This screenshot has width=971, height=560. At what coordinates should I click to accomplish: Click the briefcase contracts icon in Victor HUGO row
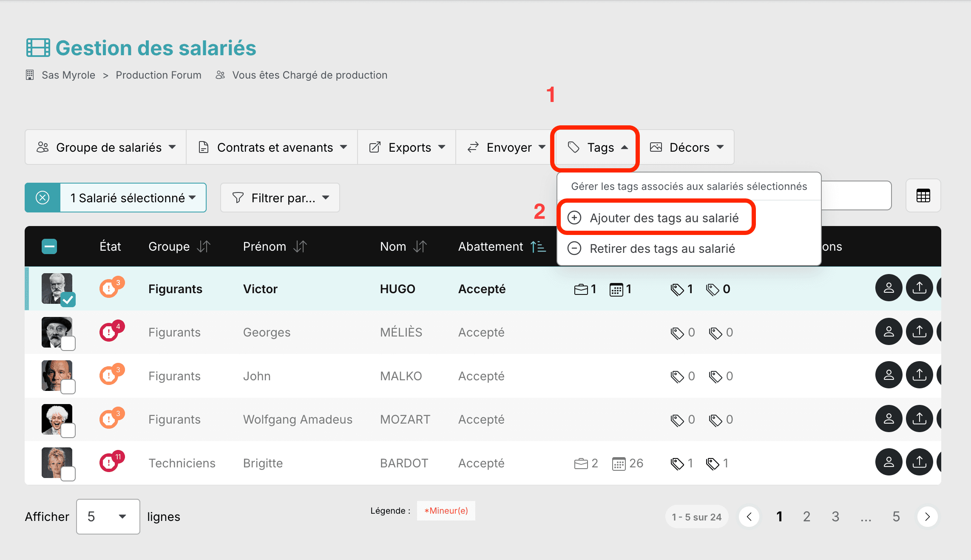tap(581, 289)
